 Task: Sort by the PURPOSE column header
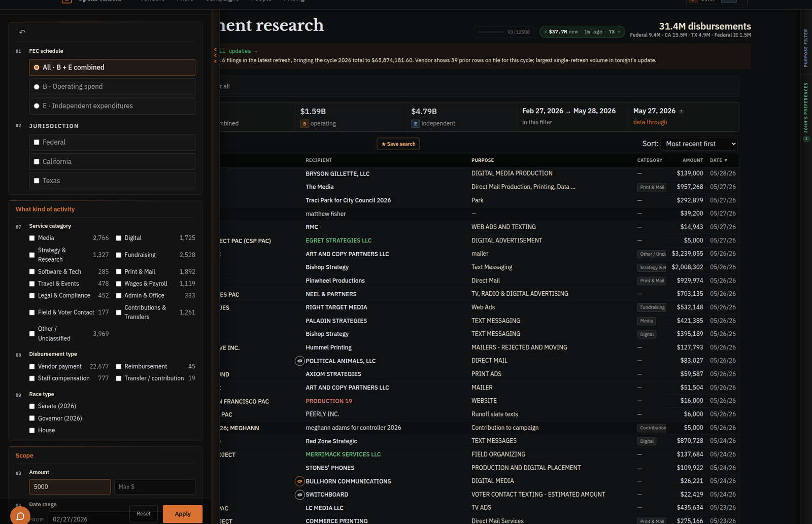click(x=483, y=160)
